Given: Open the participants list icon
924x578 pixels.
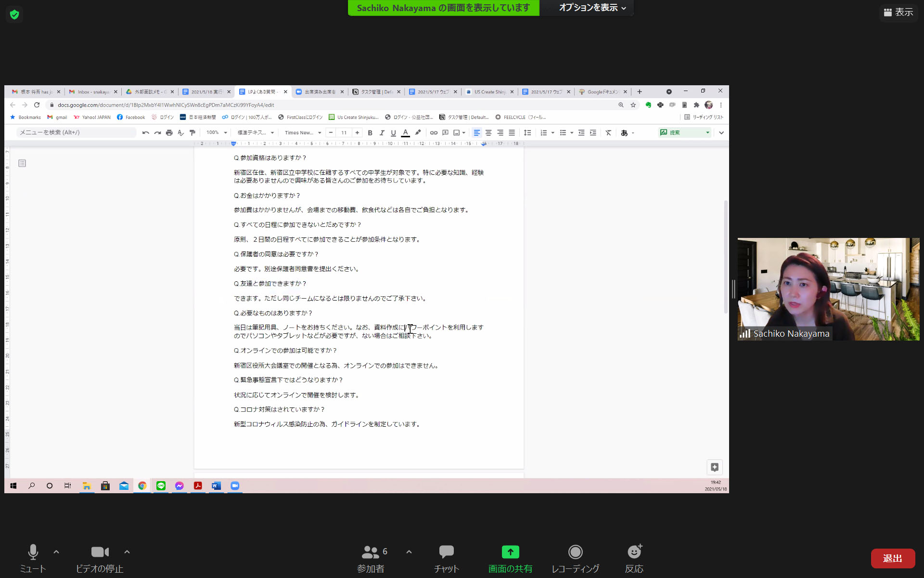Looking at the screenshot, I should tap(370, 552).
